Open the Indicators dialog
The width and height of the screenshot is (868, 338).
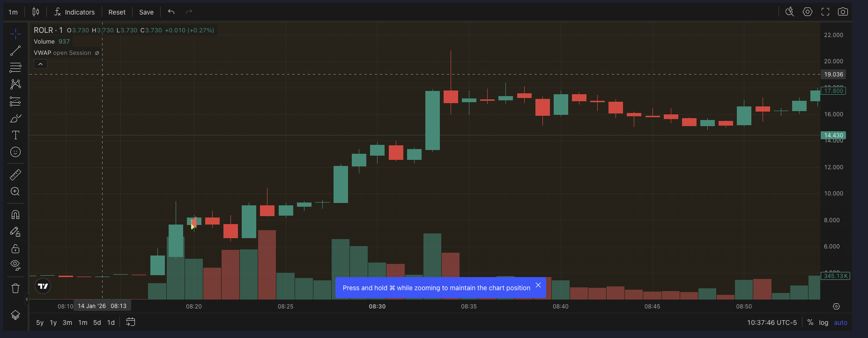(x=74, y=12)
